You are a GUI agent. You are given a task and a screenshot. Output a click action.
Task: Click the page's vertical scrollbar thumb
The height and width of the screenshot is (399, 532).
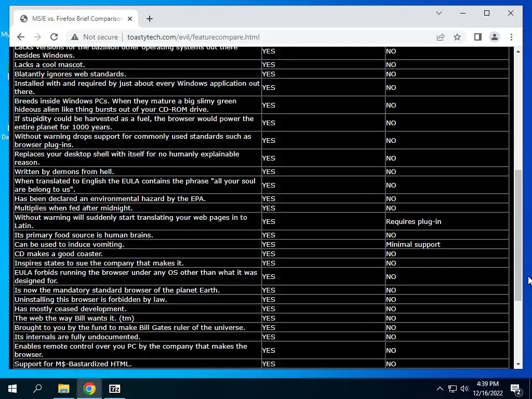pos(518,235)
